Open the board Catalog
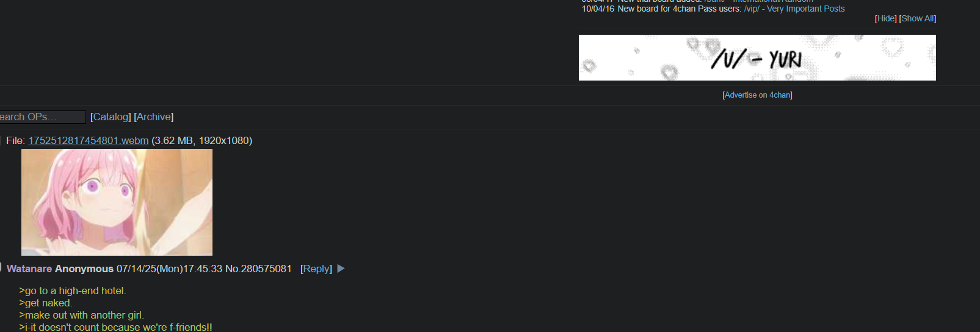This screenshot has width=980, height=332. point(111,117)
